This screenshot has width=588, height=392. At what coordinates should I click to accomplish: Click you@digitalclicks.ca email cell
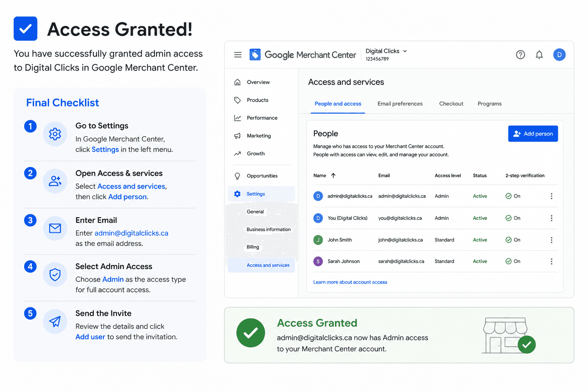(x=400, y=218)
